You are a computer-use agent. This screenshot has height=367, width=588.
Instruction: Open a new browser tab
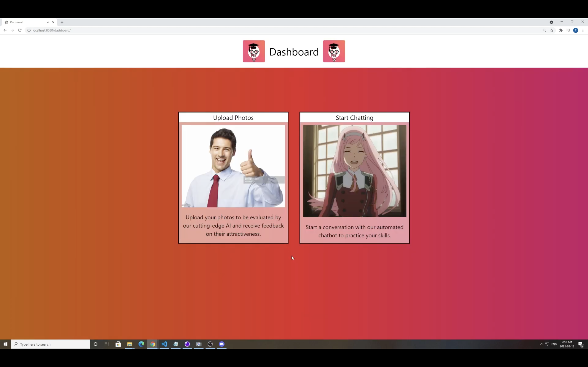pyautogui.click(x=62, y=22)
